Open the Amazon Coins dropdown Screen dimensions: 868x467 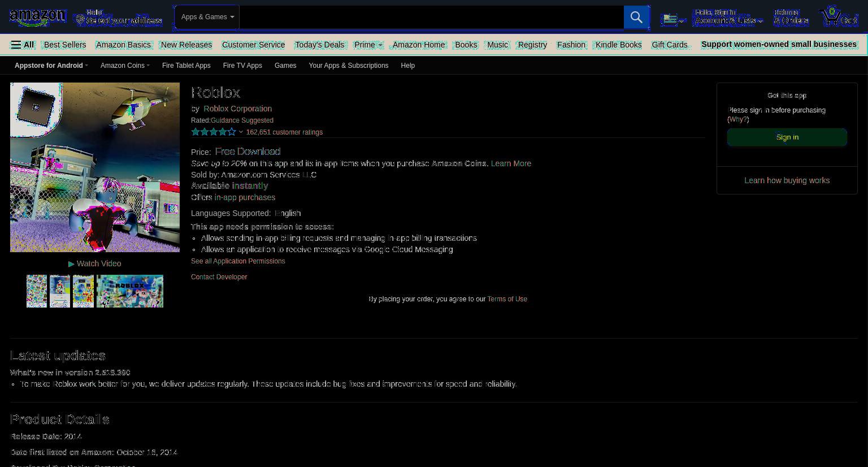point(125,66)
